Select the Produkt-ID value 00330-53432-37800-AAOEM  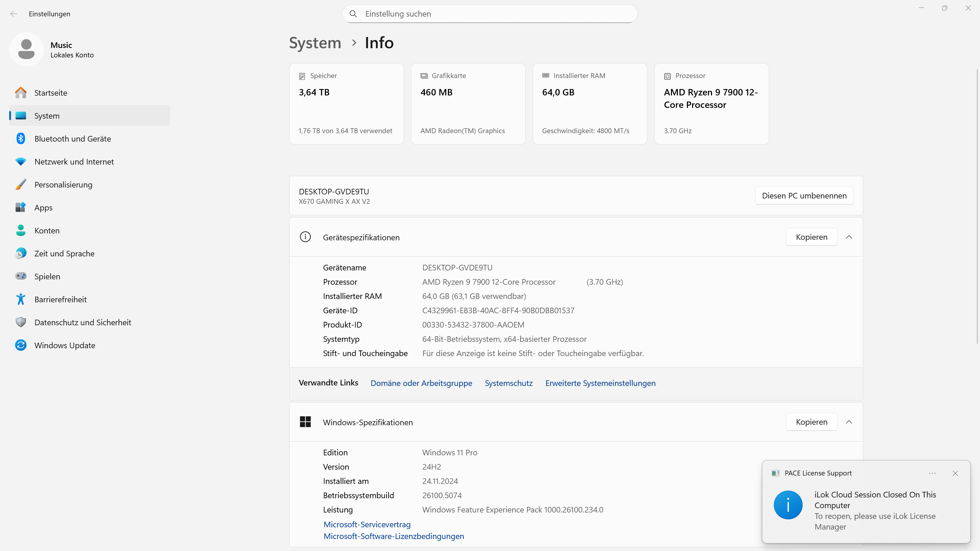[473, 325]
